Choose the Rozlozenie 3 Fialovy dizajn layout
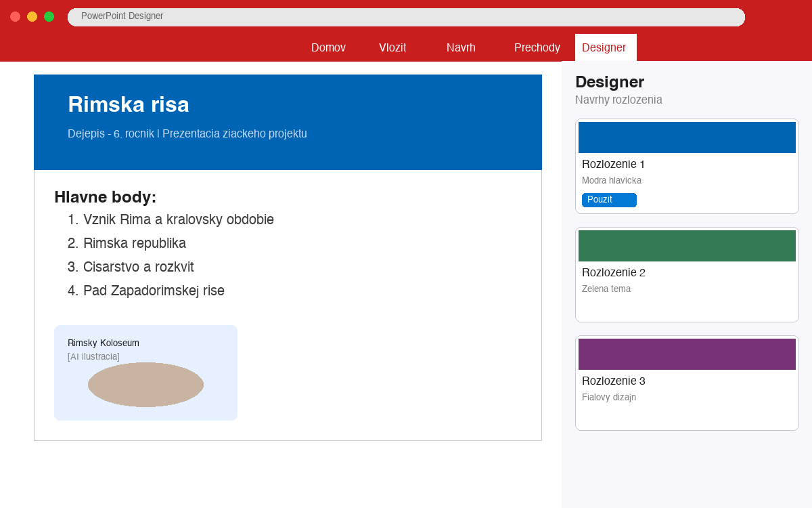 (687, 383)
